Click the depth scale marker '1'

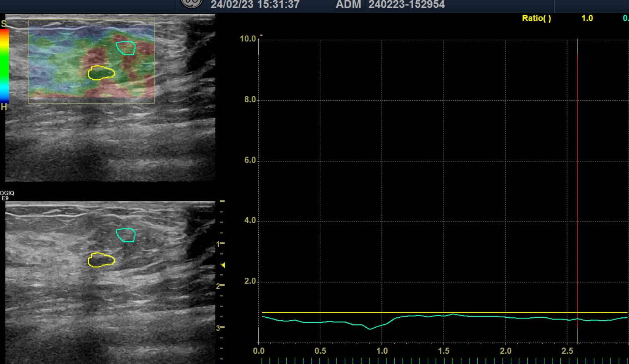point(218,244)
